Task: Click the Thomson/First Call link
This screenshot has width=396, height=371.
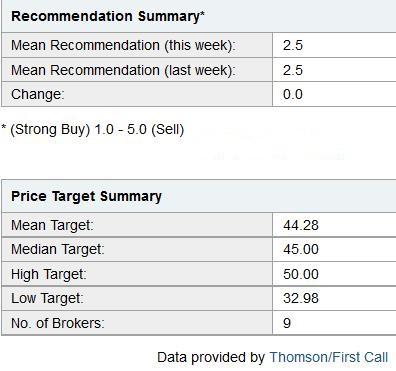Action: [329, 357]
